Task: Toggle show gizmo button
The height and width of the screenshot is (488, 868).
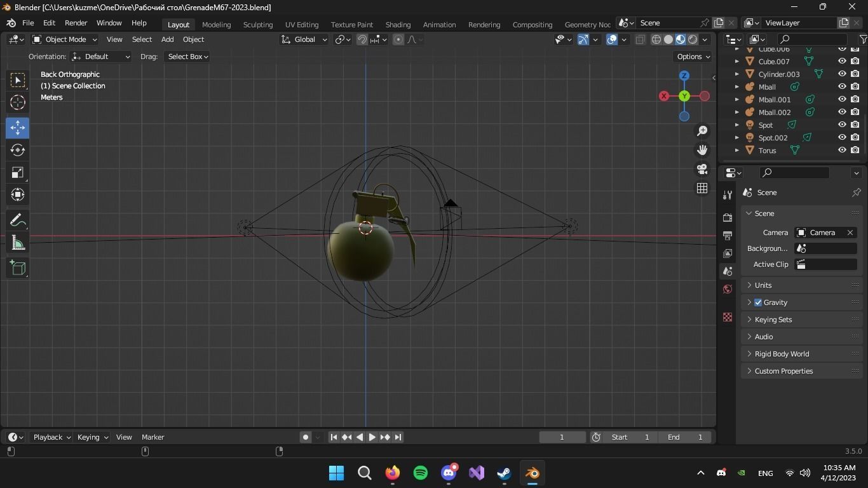Action: (x=583, y=39)
